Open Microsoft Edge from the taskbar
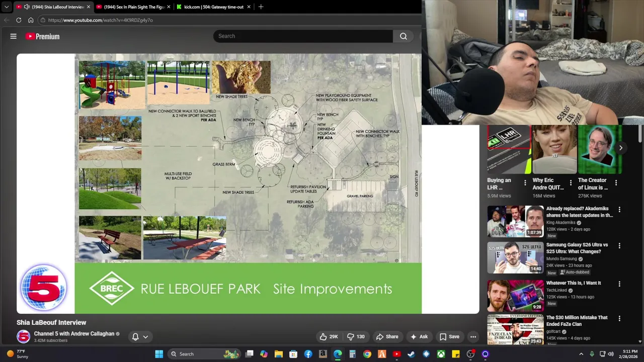This screenshot has height=362, width=644. click(x=338, y=354)
